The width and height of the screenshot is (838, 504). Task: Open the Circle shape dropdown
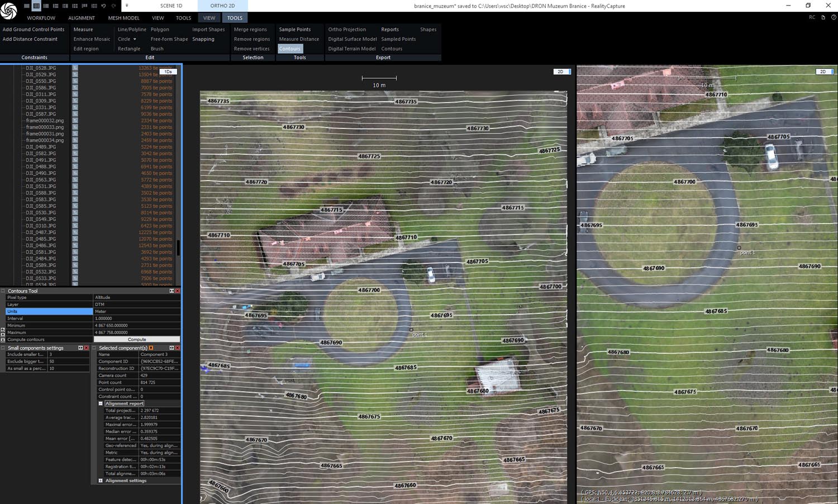135,39
